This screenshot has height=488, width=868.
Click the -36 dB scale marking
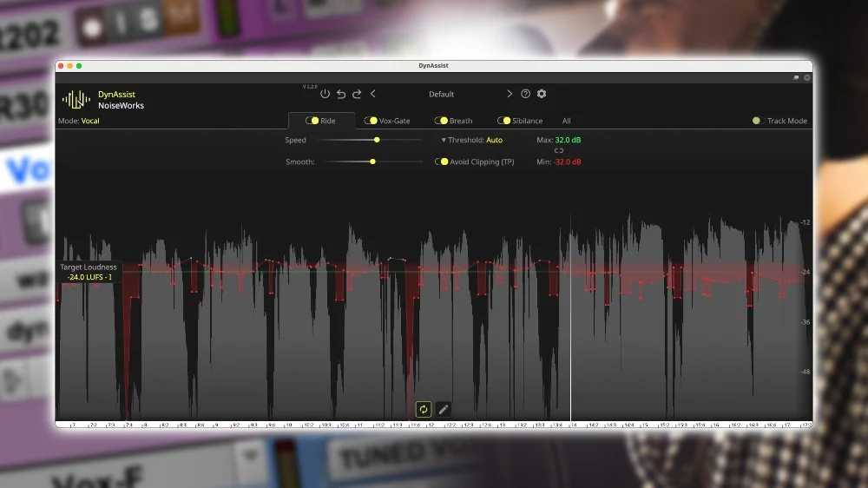click(806, 322)
